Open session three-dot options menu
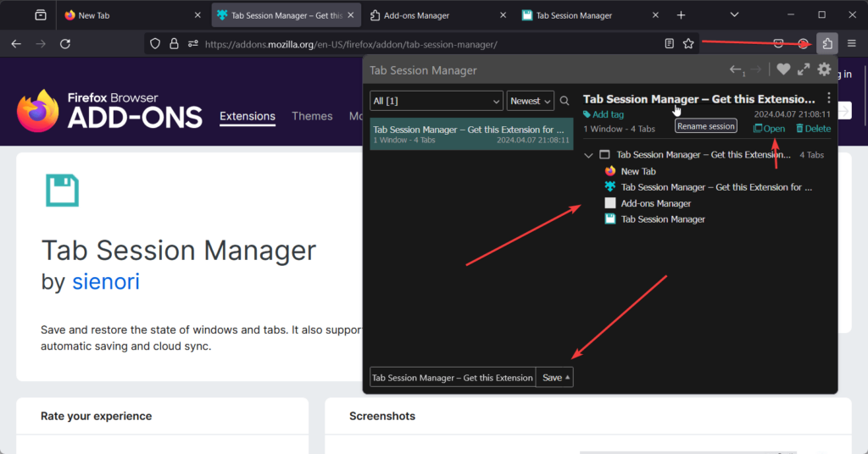The image size is (868, 454). (x=828, y=98)
